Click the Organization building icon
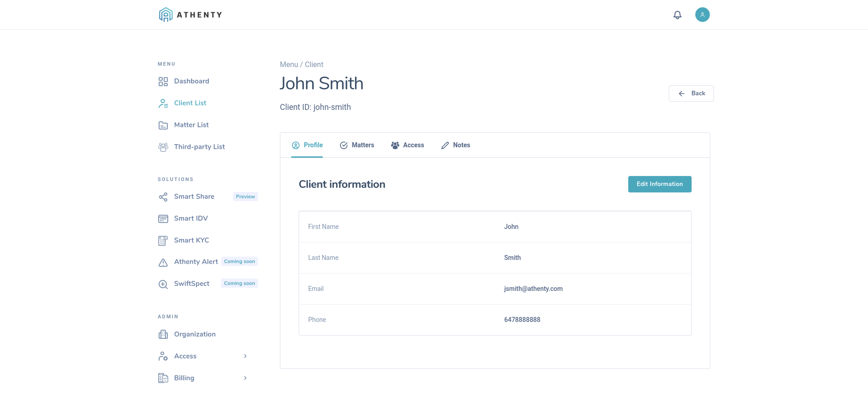Screen dimensions: 868x399 click(x=163, y=334)
